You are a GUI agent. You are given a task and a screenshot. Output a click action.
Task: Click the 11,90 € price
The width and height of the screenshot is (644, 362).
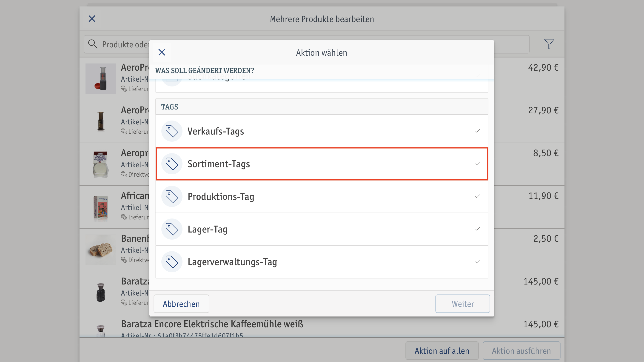pyautogui.click(x=543, y=196)
